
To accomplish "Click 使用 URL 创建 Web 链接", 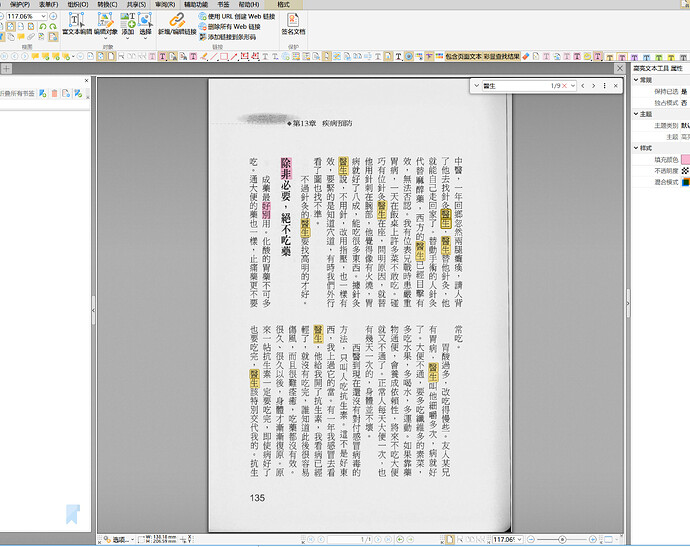I will [237, 16].
